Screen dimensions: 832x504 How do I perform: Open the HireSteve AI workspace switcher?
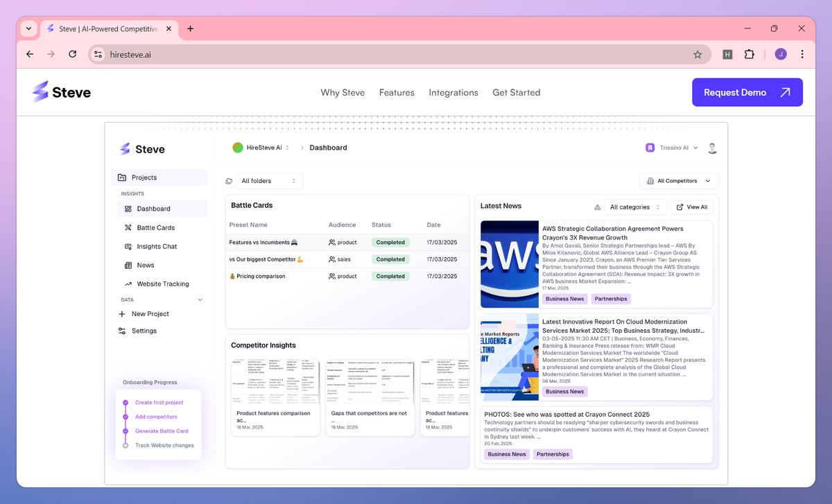click(261, 148)
